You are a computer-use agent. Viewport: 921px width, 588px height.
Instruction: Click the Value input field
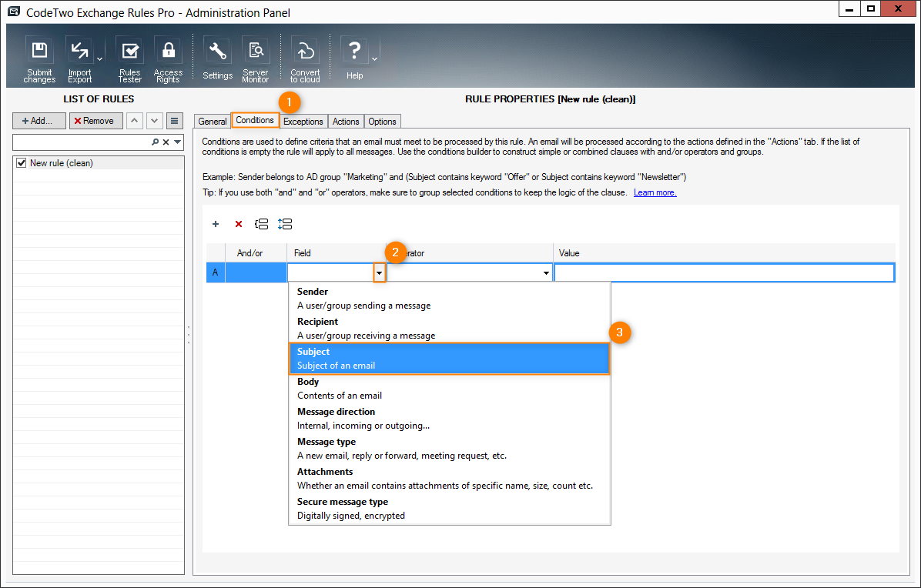click(724, 273)
